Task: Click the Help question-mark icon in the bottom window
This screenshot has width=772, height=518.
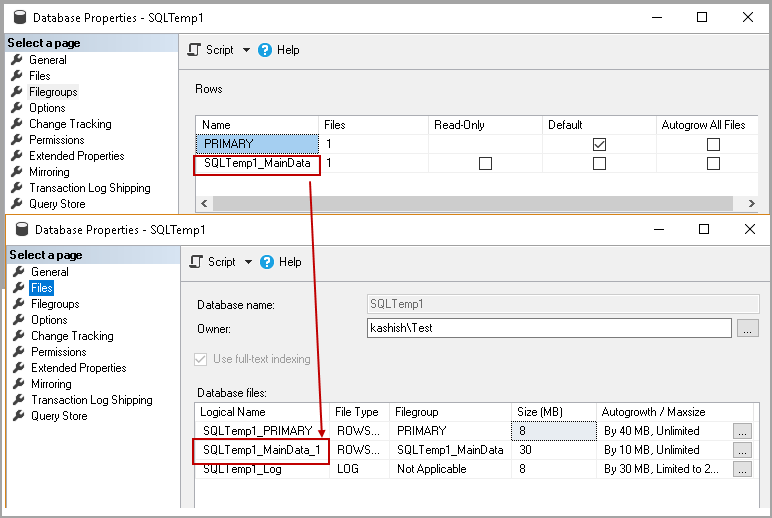Action: 267,262
